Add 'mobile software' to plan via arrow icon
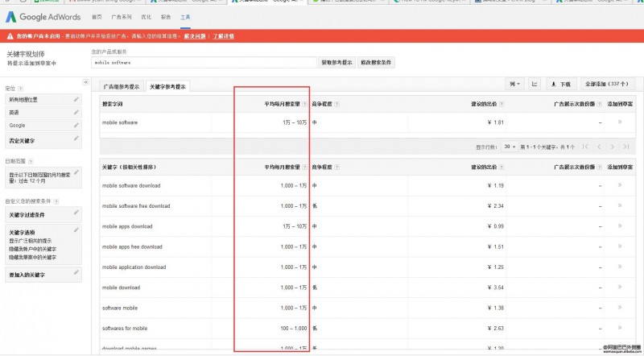This screenshot has height=356, width=644. click(619, 122)
